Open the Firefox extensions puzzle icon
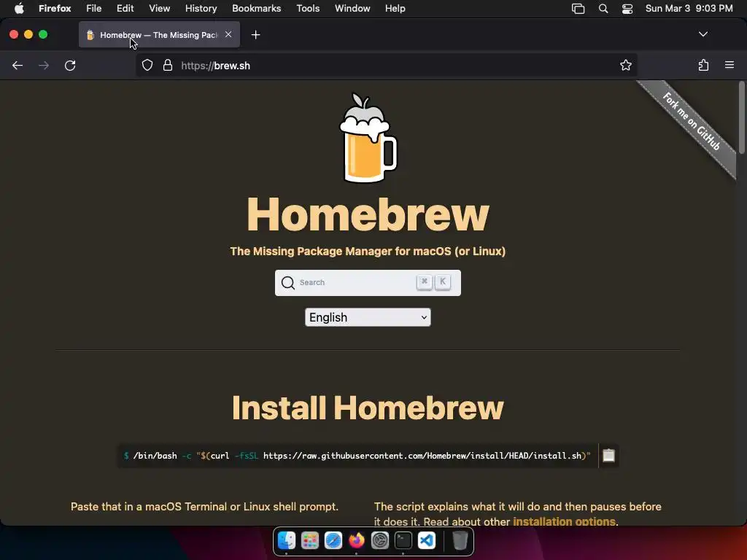The width and height of the screenshot is (747, 560). pos(703,65)
